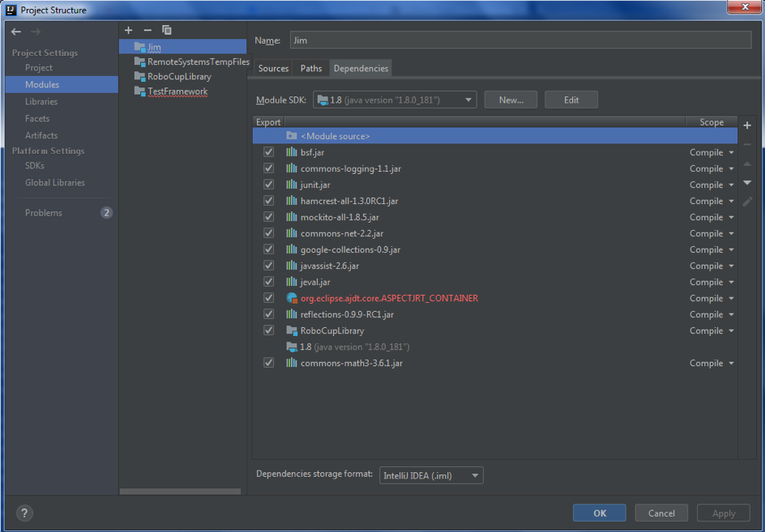Toggle export checkbox for commons-net-2.2.jar
The width and height of the screenshot is (765, 532).
(268, 233)
